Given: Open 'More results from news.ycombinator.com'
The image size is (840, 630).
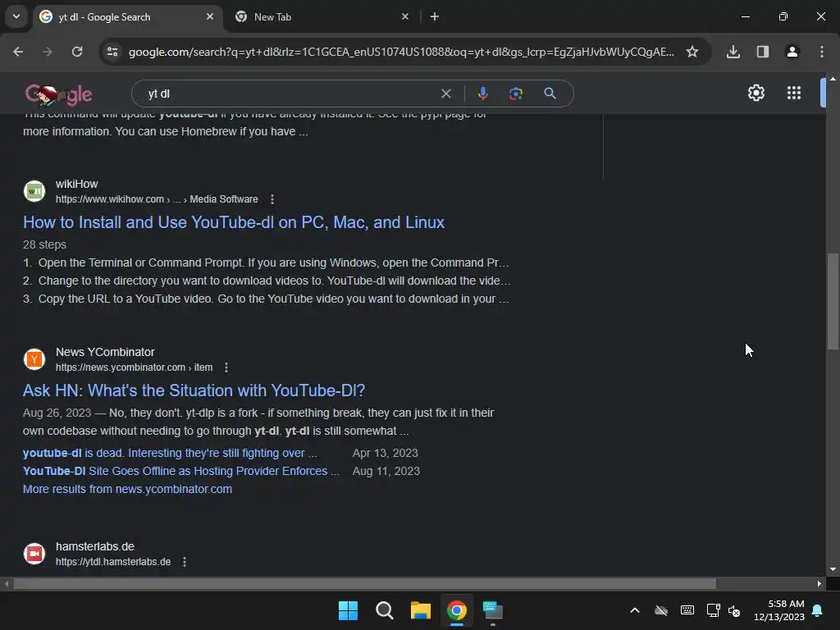Looking at the screenshot, I should [127, 489].
